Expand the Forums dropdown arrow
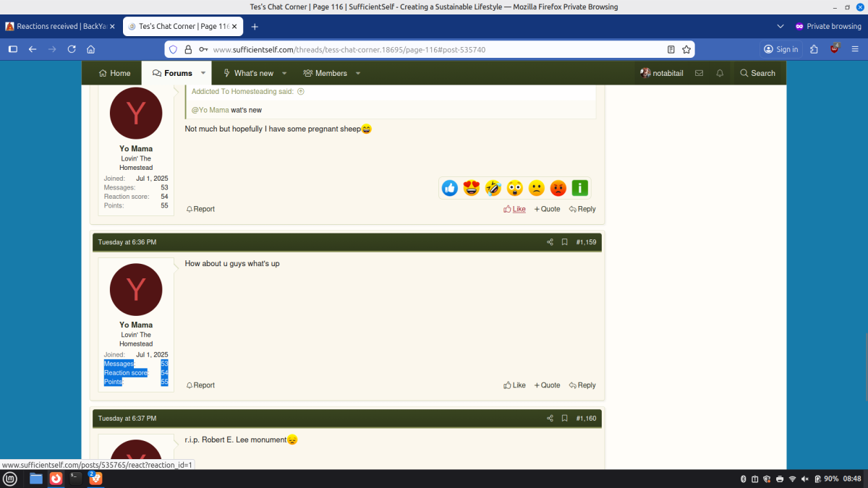Screen dimensions: 868x488 pyautogui.click(x=203, y=73)
